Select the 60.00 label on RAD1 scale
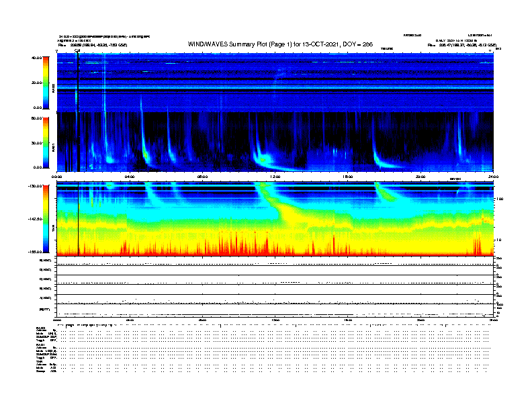 tap(37, 118)
